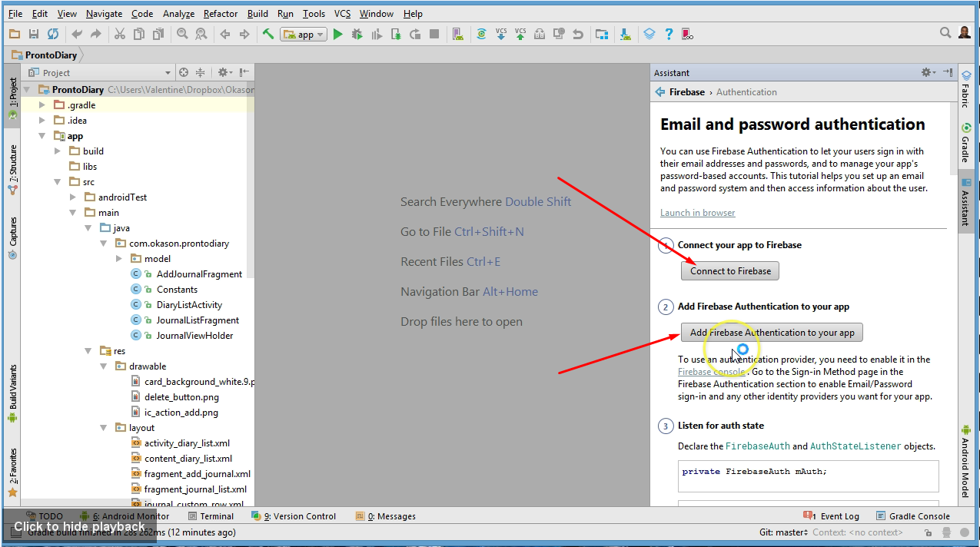Click Collapse All icon in Project panel

(201, 72)
